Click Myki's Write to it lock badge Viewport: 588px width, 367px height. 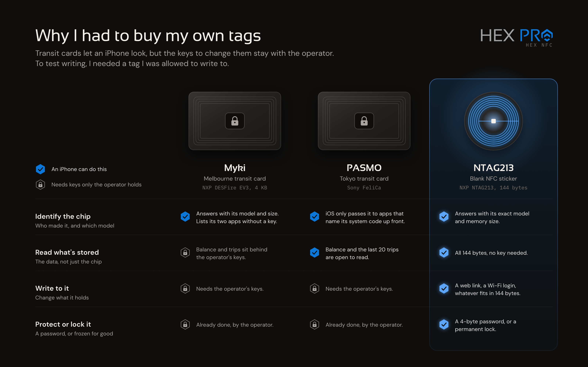tap(185, 289)
